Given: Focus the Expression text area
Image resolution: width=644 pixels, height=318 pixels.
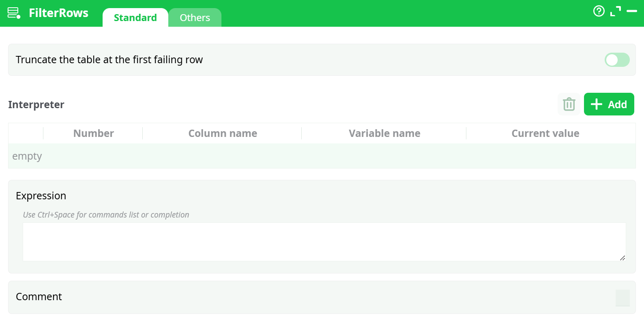Looking at the screenshot, I should point(324,241).
